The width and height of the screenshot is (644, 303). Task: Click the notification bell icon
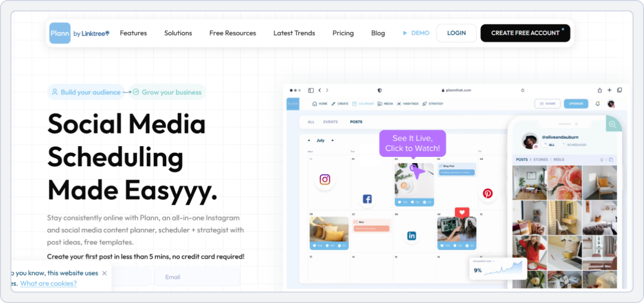point(597,103)
